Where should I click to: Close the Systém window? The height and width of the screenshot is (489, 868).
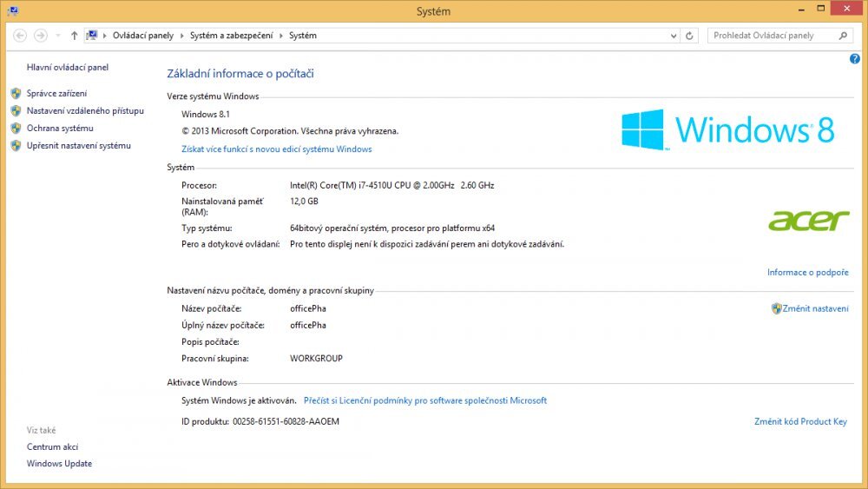[x=847, y=9]
